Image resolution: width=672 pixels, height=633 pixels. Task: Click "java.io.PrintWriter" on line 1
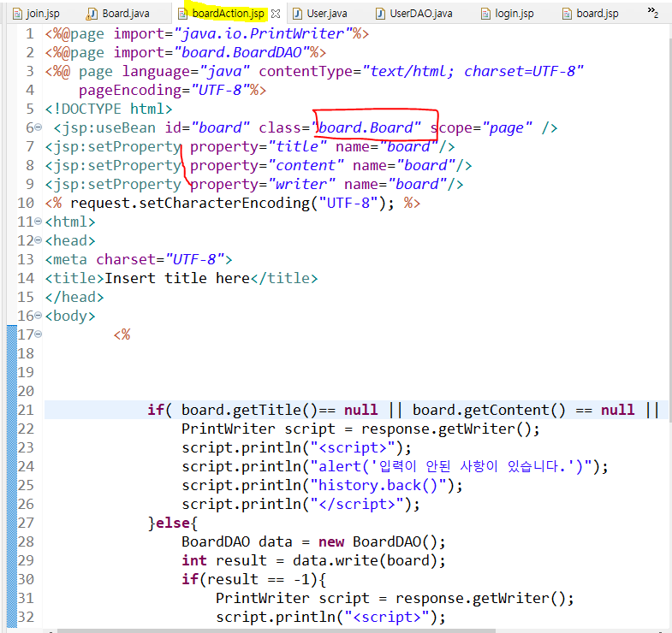coord(263,33)
